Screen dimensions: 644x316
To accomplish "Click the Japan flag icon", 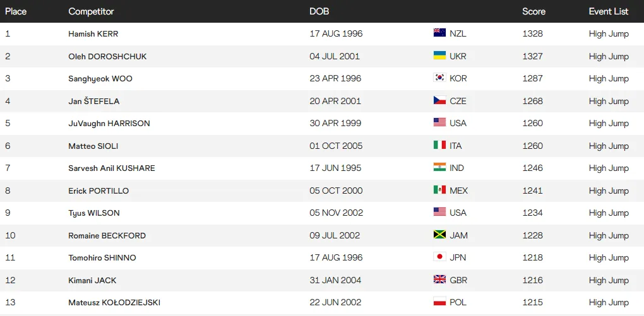I will pos(439,257).
